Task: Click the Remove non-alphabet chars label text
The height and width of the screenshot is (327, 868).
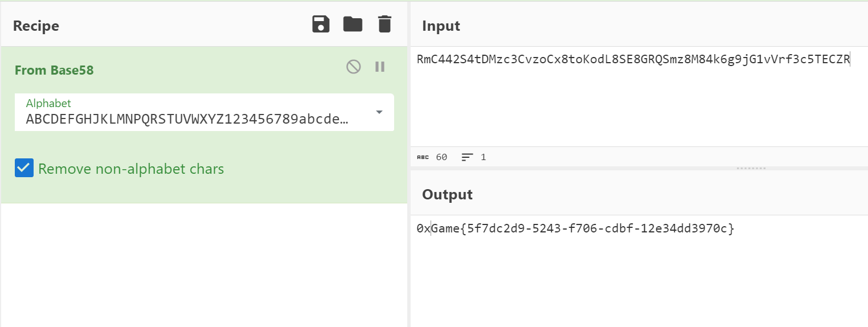Action: [131, 169]
